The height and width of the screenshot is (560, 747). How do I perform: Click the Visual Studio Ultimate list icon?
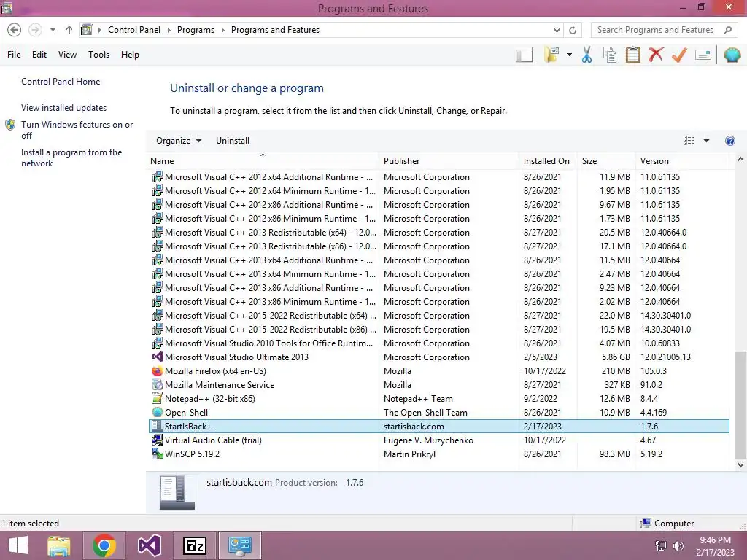pos(158,357)
